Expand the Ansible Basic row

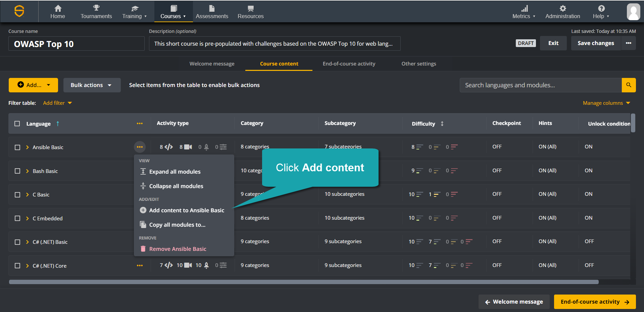pos(28,147)
